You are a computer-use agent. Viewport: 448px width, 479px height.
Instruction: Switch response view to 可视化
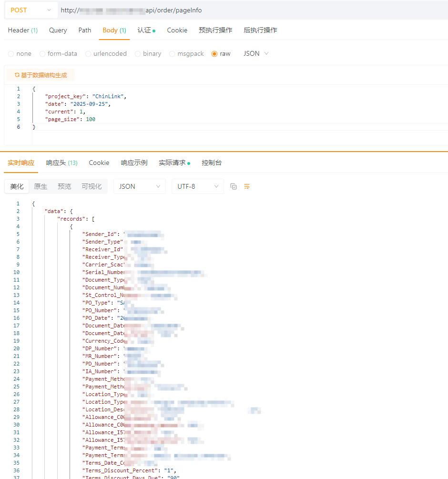(92, 186)
